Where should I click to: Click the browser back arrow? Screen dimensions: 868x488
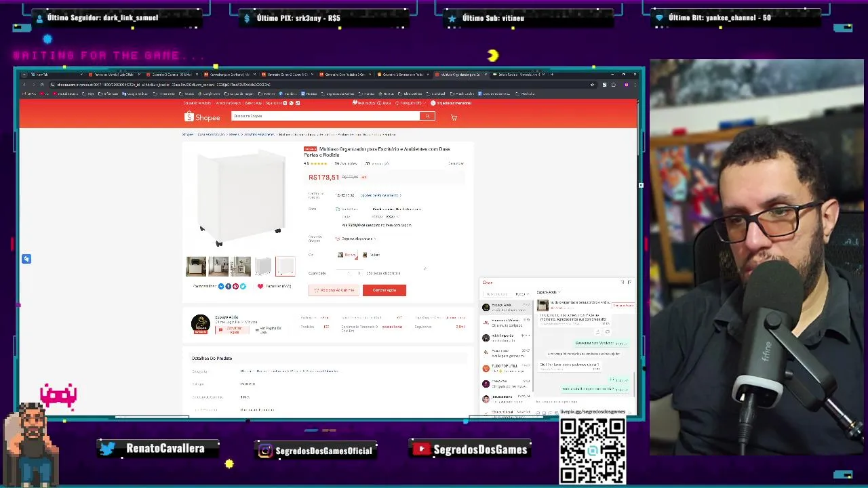24,85
